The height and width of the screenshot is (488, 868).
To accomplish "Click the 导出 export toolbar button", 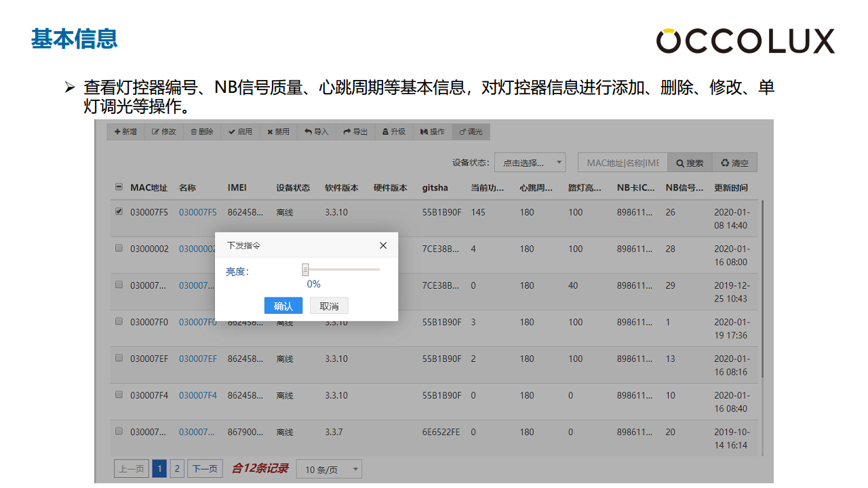I will pos(355,131).
